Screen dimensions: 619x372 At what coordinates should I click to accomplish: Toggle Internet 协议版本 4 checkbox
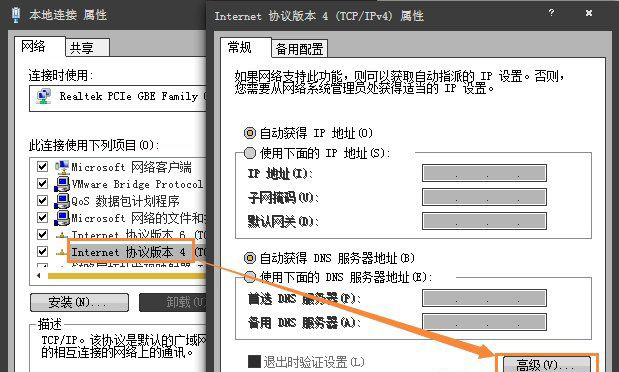[42, 252]
